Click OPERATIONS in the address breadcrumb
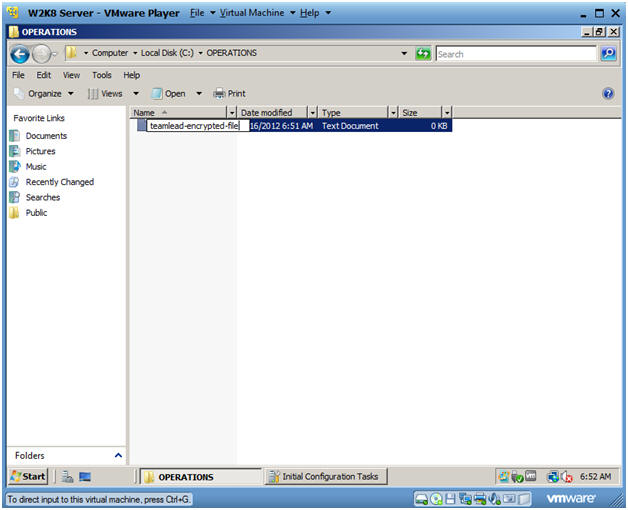 tap(231, 53)
